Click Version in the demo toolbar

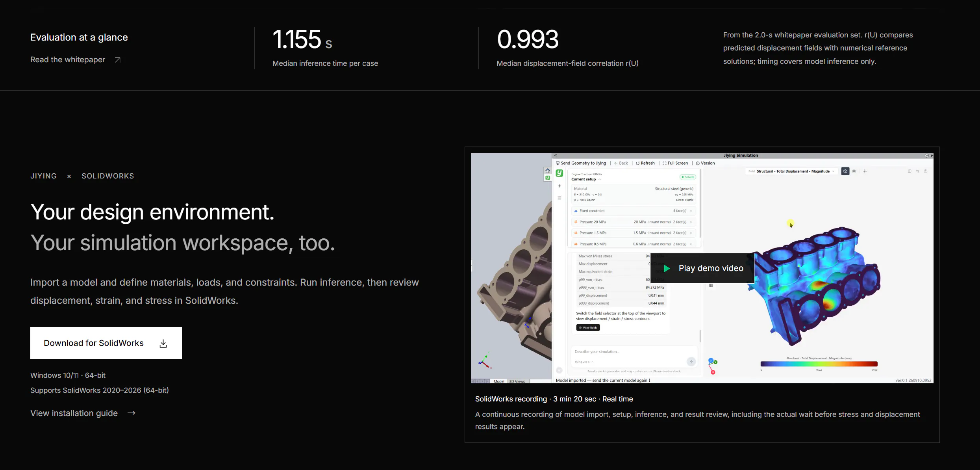pos(705,163)
